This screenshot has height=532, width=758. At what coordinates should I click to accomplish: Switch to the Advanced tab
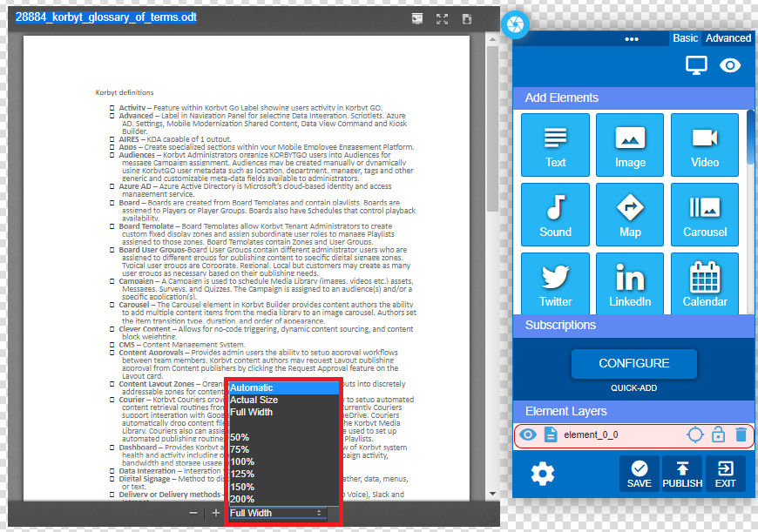728,38
